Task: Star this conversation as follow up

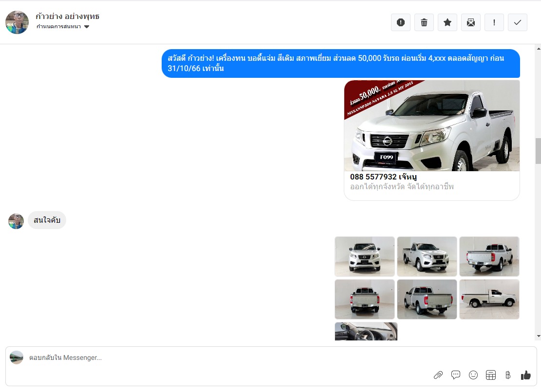Action: 448,22
